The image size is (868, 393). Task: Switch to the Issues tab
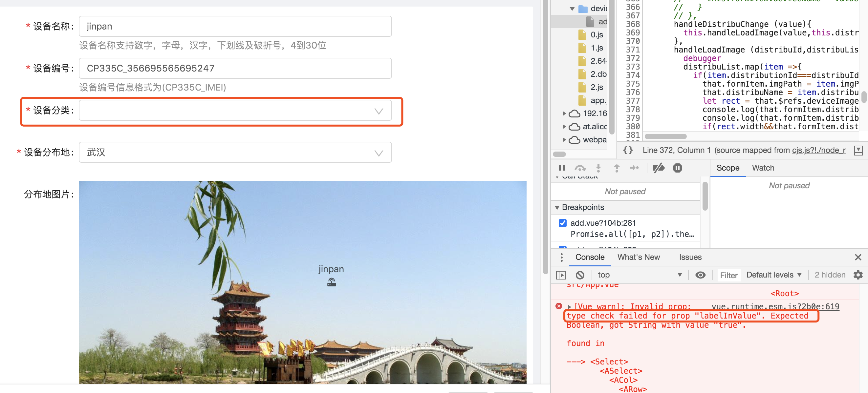click(x=690, y=257)
